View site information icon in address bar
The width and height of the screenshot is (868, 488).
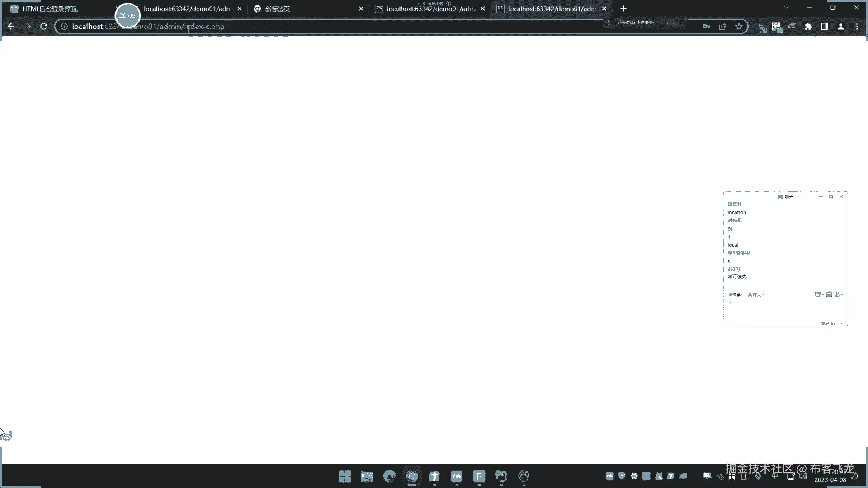[64, 27]
